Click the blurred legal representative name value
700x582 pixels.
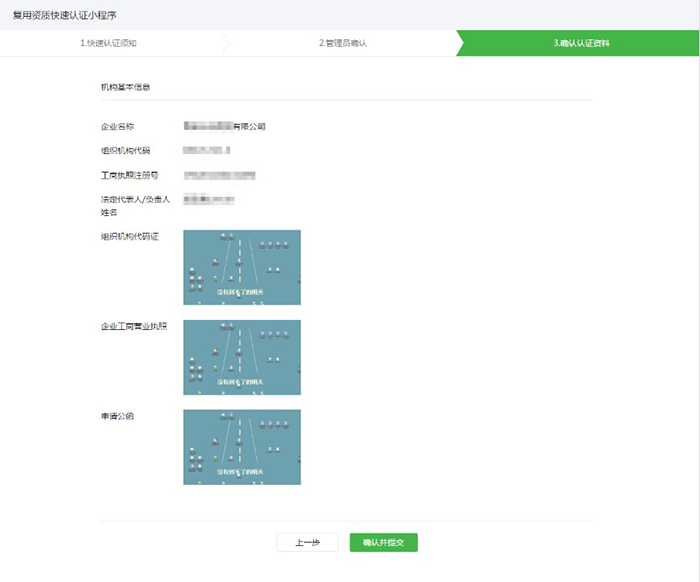pos(209,200)
